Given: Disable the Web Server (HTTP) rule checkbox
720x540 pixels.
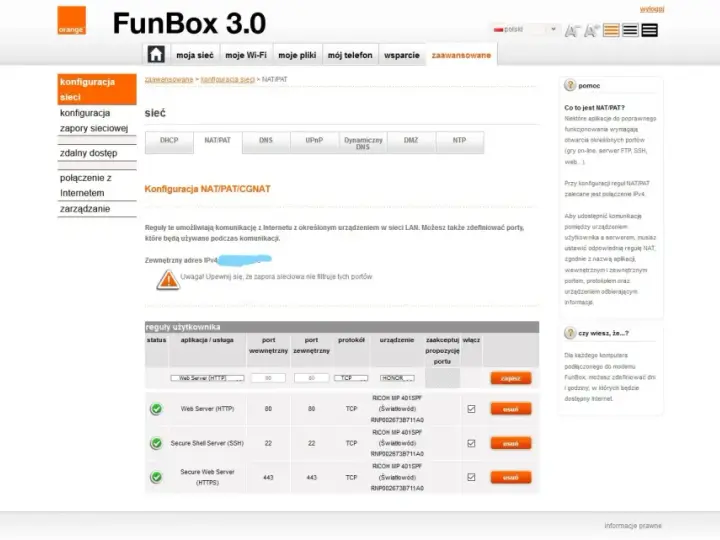Looking at the screenshot, I should coord(471,409).
